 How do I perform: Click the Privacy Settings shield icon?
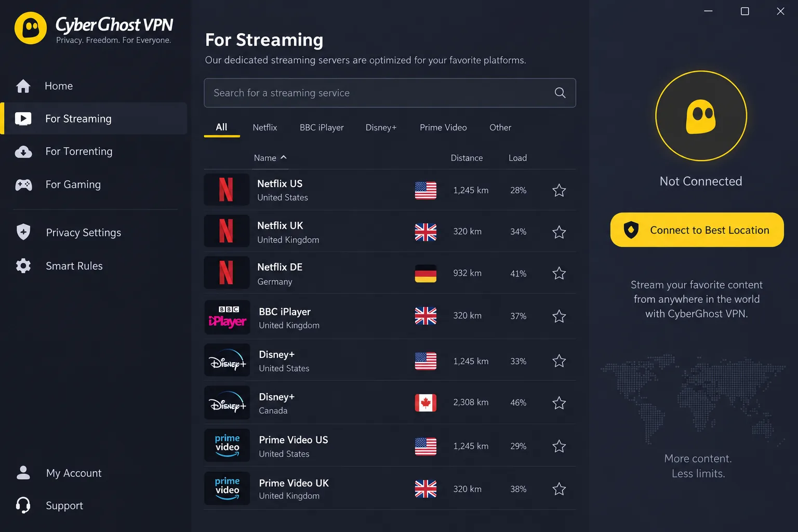(x=23, y=232)
